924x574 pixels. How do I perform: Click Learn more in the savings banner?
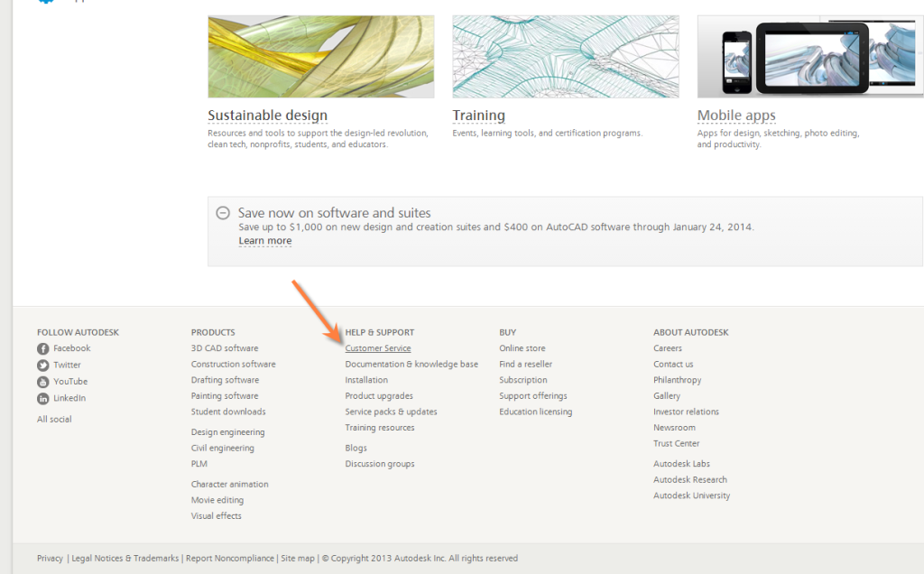[265, 240]
